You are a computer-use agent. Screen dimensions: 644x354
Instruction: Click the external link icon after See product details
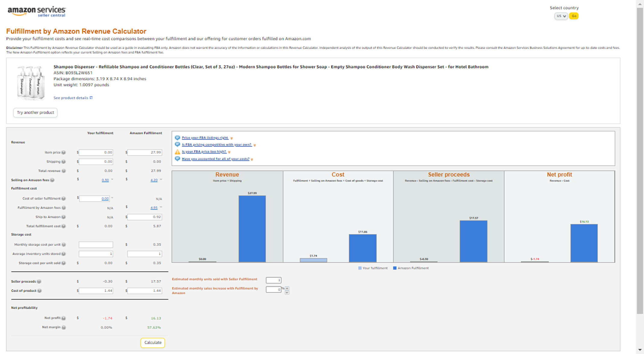tap(91, 98)
